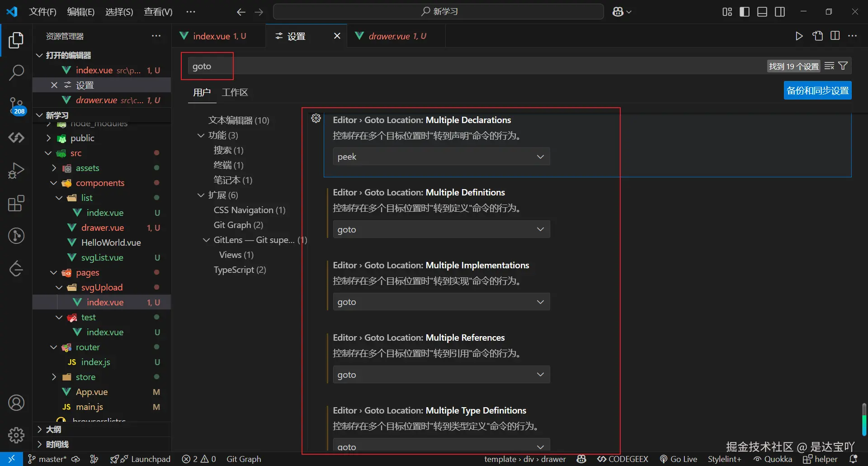Open the Explorer view in activity bar

[x=16, y=40]
